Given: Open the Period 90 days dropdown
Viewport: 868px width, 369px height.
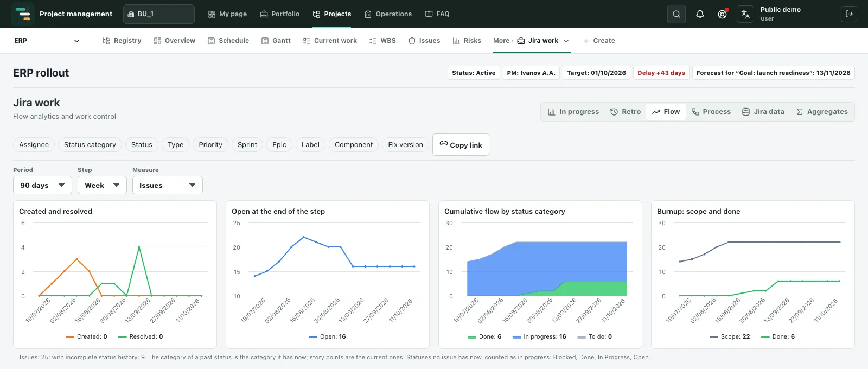Looking at the screenshot, I should coord(42,185).
